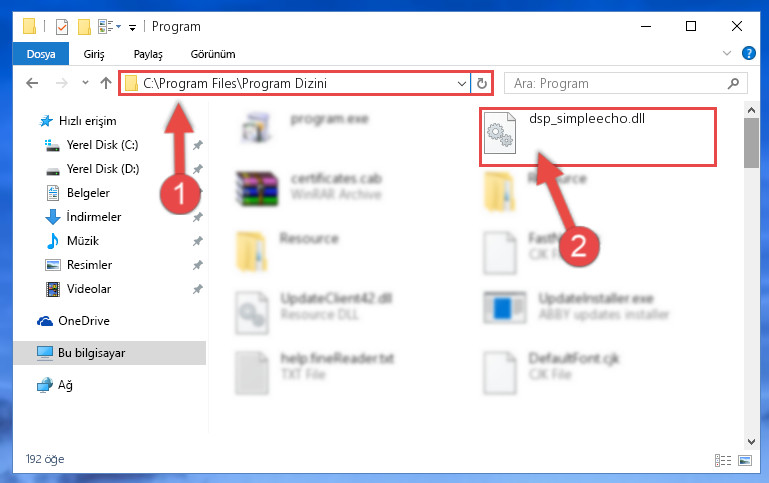Unpin Müzik using its pin icon

coord(198,241)
